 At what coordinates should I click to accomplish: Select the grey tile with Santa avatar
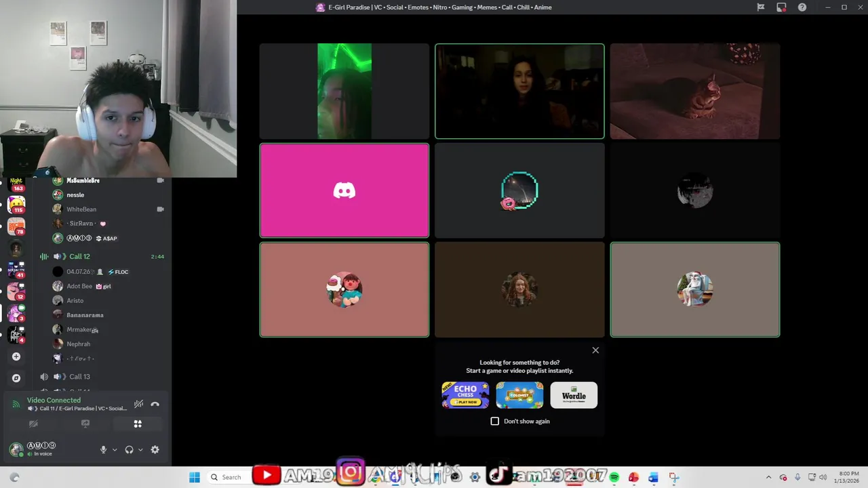pyautogui.click(x=695, y=289)
